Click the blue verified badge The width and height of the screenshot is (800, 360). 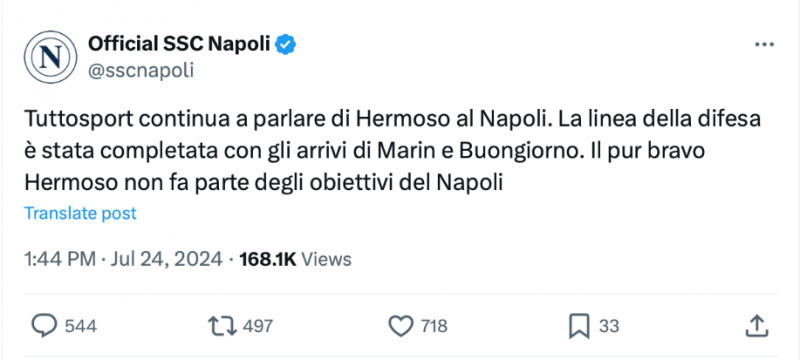(286, 45)
